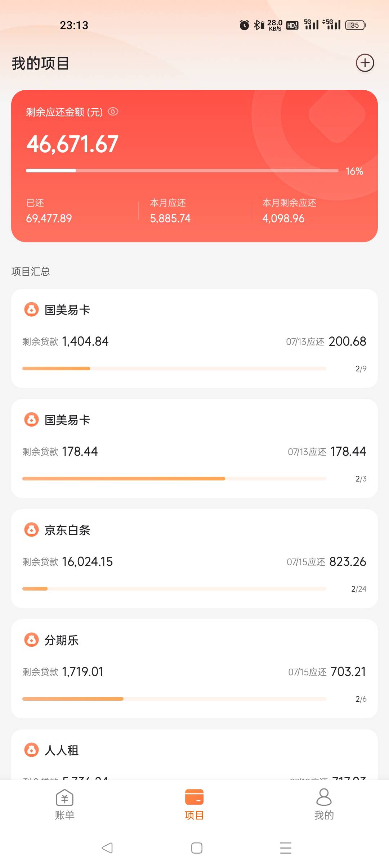Click the 16% repayment progress bar
The height and width of the screenshot is (868, 389).
(182, 171)
